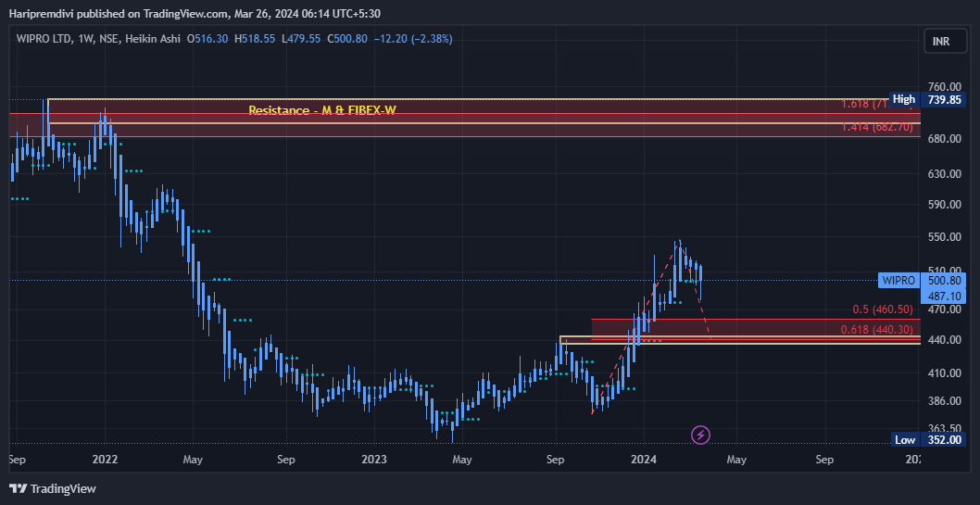Click the 2024 time axis label

click(644, 460)
